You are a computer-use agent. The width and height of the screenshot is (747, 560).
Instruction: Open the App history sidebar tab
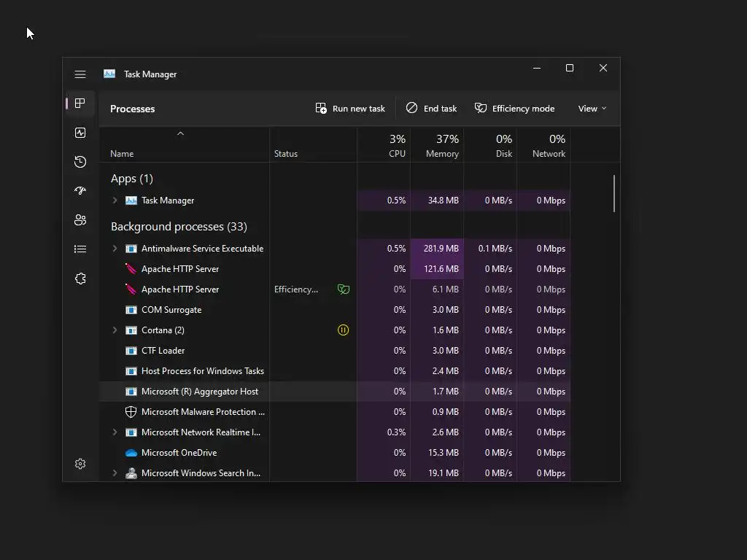pyautogui.click(x=80, y=162)
